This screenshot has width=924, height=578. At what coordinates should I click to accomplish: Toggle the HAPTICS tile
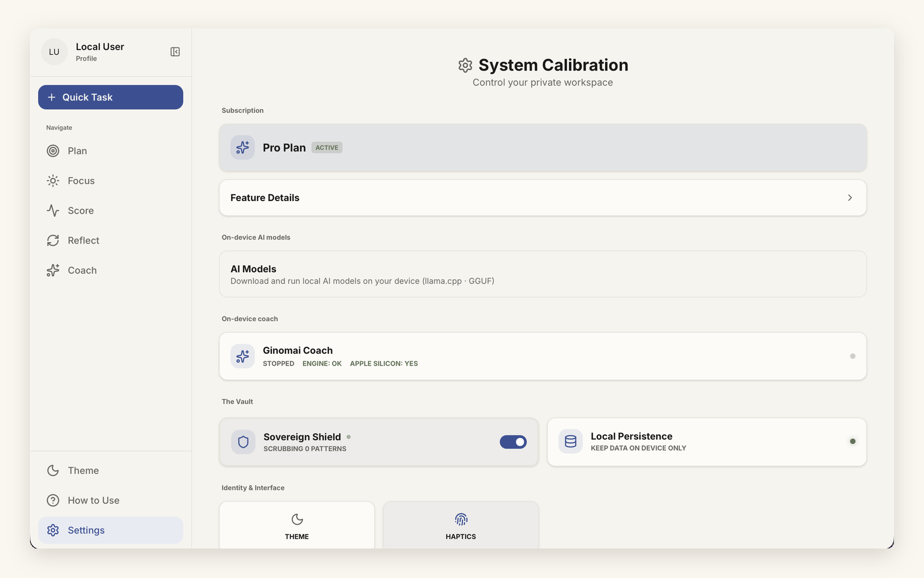point(461,525)
